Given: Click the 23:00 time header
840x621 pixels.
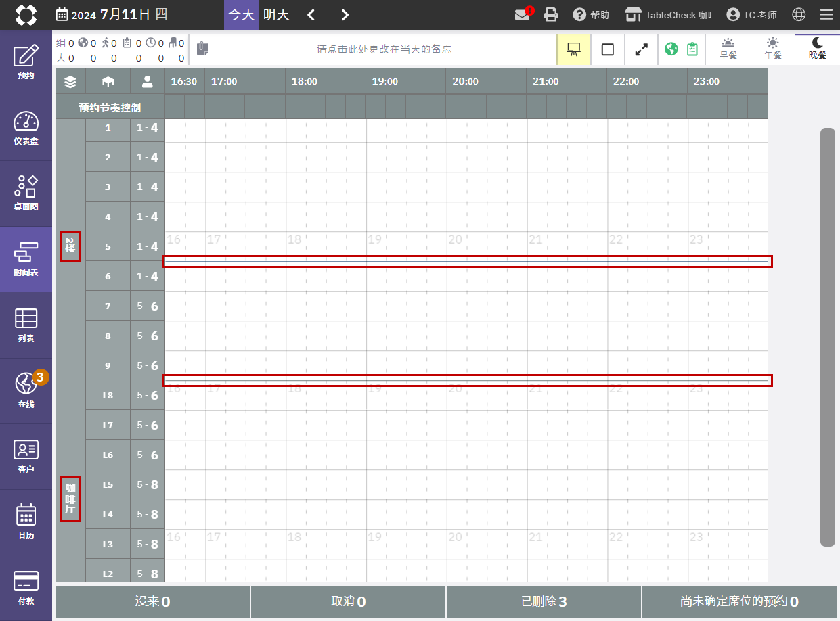Looking at the screenshot, I should [x=706, y=81].
